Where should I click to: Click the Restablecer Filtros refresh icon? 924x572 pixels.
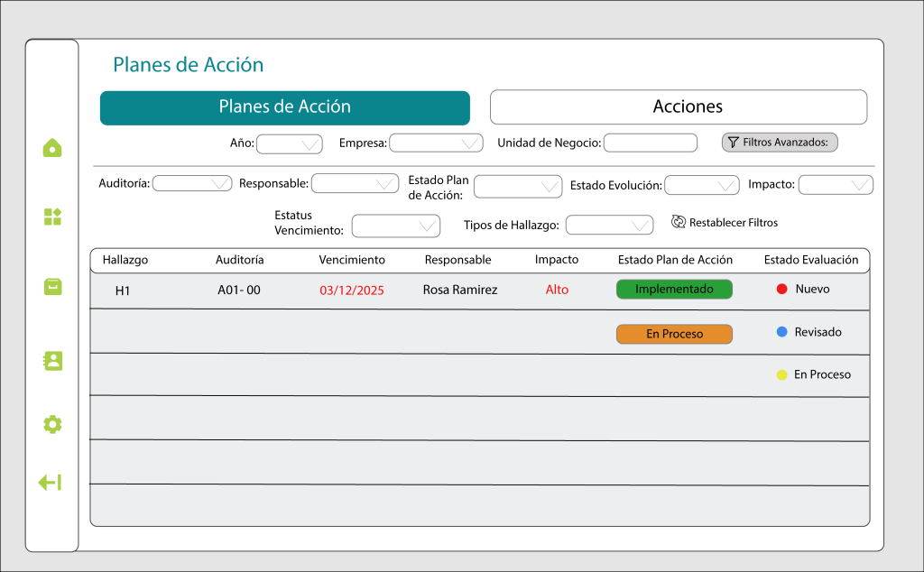679,222
